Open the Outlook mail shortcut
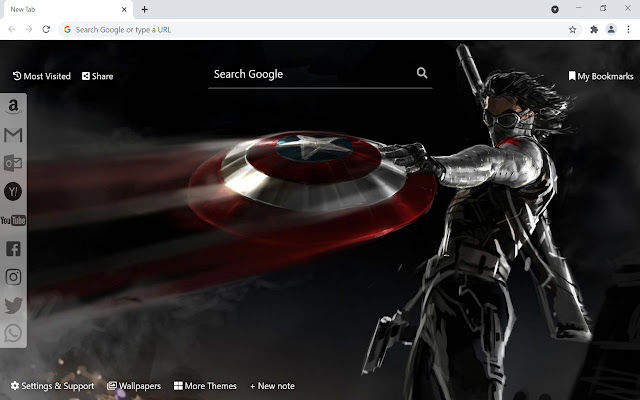This screenshot has height=400, width=640. tap(13, 163)
